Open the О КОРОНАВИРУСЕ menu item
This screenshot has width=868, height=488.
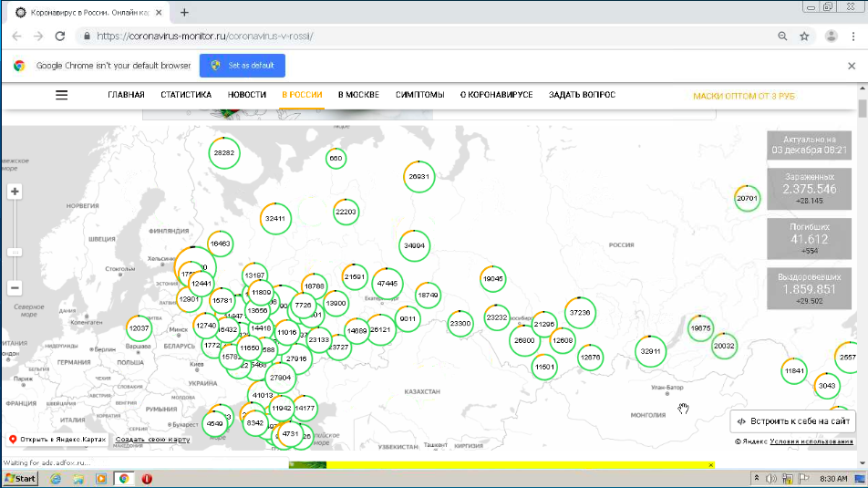coord(497,95)
